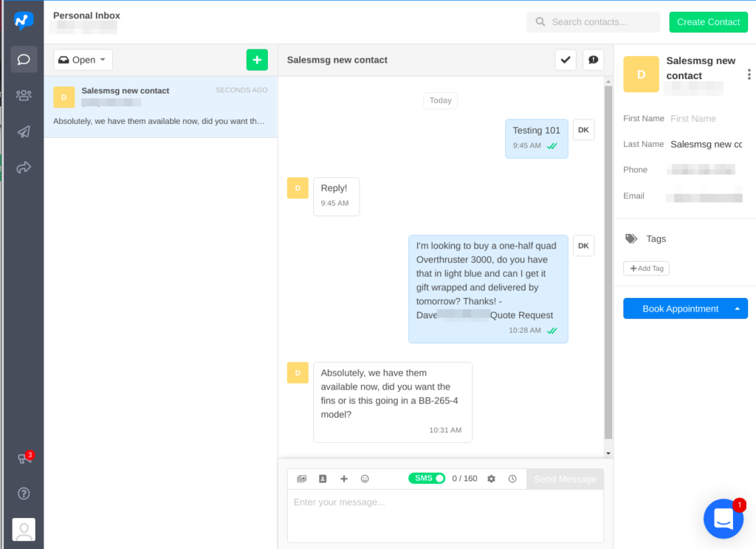Switch to Conversations chat bubble tab

24,59
